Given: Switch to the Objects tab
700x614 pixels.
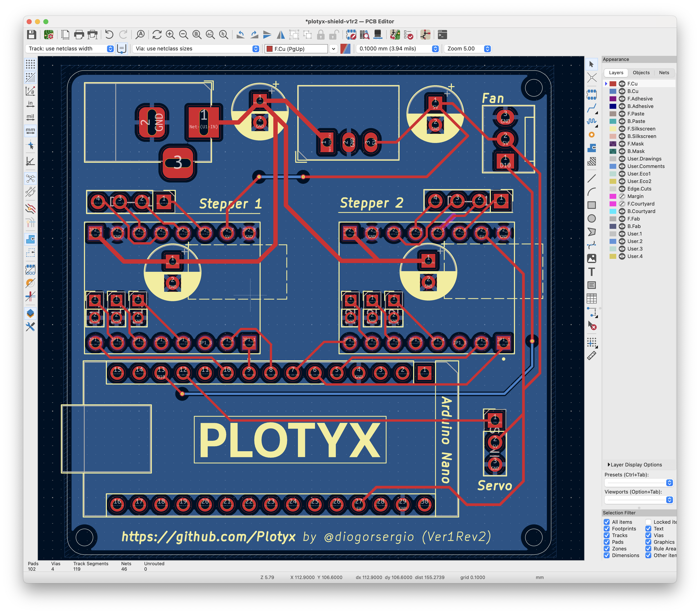Looking at the screenshot, I should coord(641,73).
